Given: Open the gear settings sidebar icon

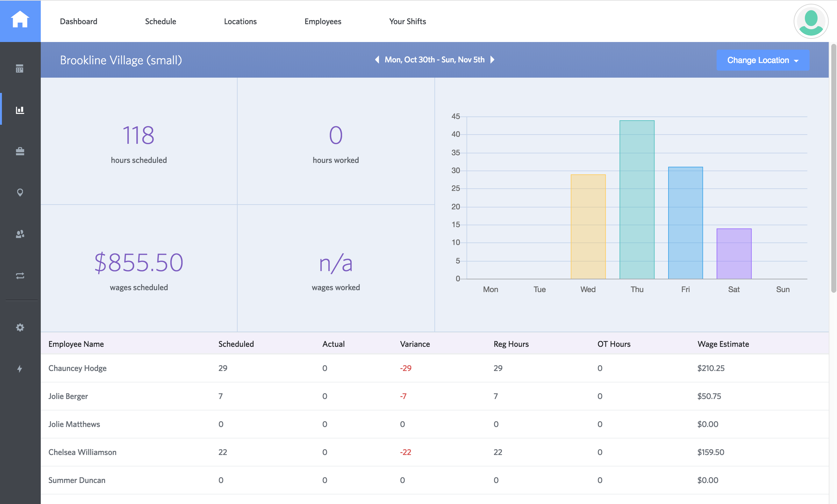Looking at the screenshot, I should [x=20, y=327].
